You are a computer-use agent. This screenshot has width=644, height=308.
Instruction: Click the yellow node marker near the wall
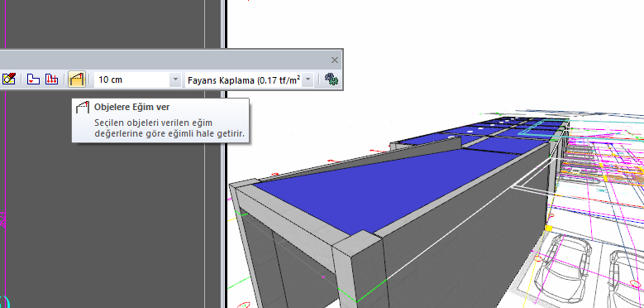(548, 228)
